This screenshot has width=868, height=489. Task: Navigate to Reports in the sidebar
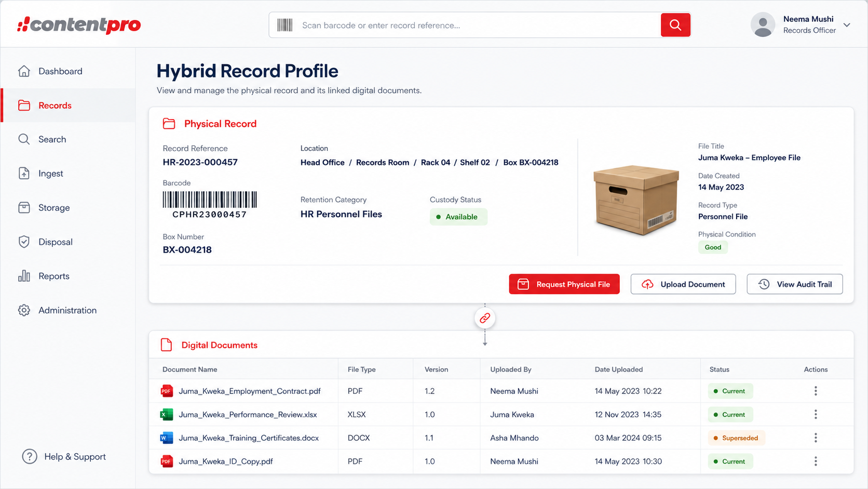pyautogui.click(x=68, y=276)
